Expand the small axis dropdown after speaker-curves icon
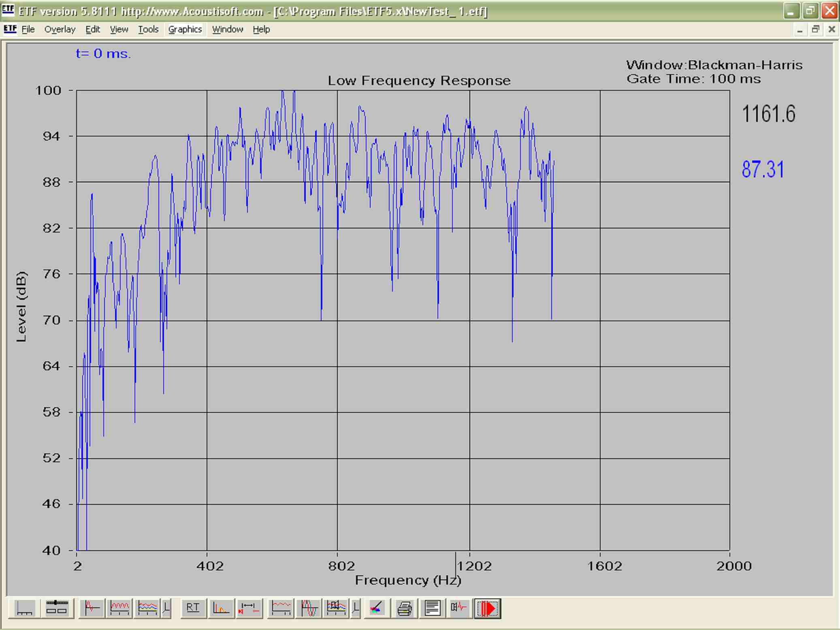Screen dimensions: 840x630 click(356, 609)
